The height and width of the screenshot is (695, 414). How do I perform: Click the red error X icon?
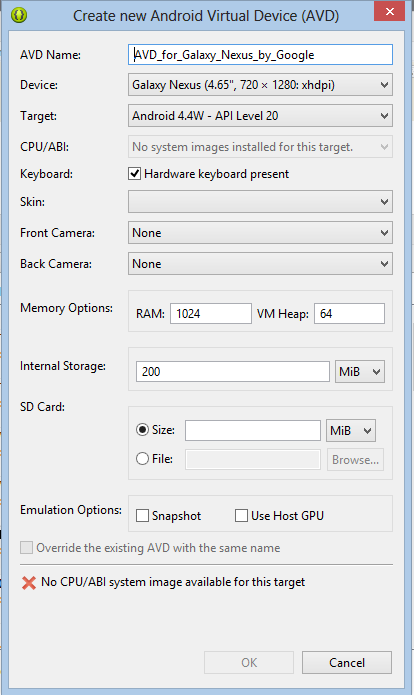pos(29,583)
